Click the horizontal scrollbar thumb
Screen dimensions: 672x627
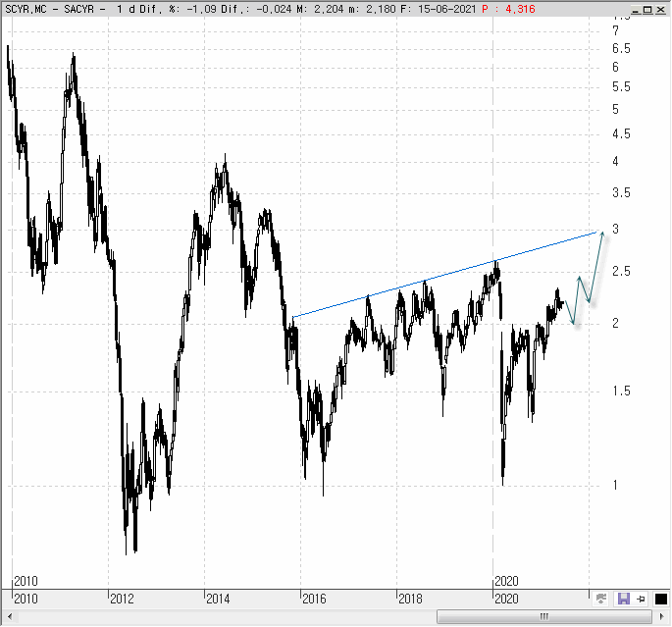pos(544,616)
